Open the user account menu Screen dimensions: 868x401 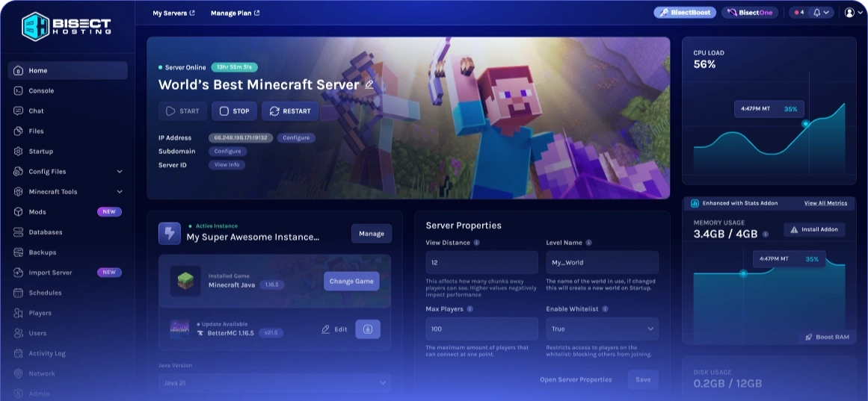pyautogui.click(x=854, y=12)
